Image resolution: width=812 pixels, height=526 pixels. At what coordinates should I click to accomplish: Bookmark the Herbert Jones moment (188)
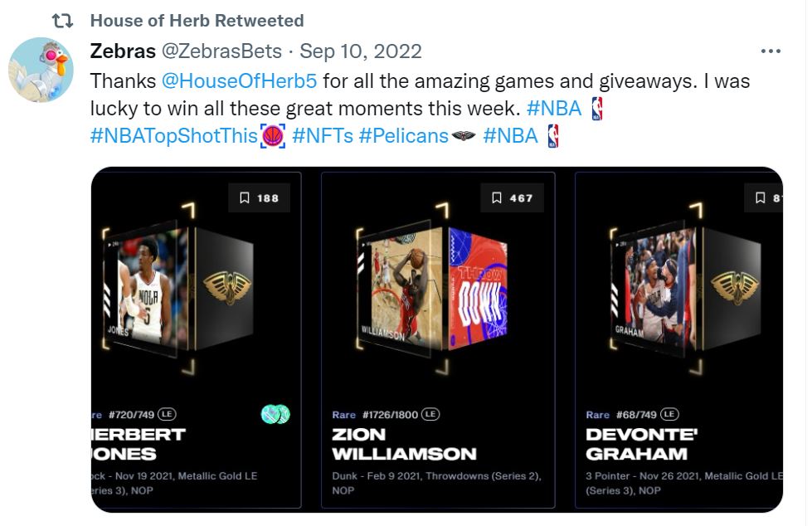(259, 198)
